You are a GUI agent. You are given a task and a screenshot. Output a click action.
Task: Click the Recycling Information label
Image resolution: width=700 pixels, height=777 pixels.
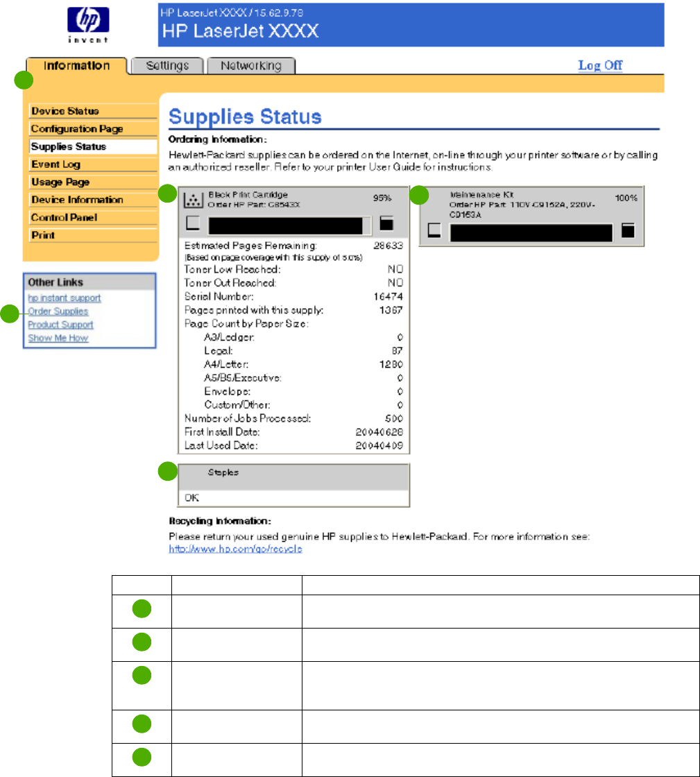click(x=220, y=521)
